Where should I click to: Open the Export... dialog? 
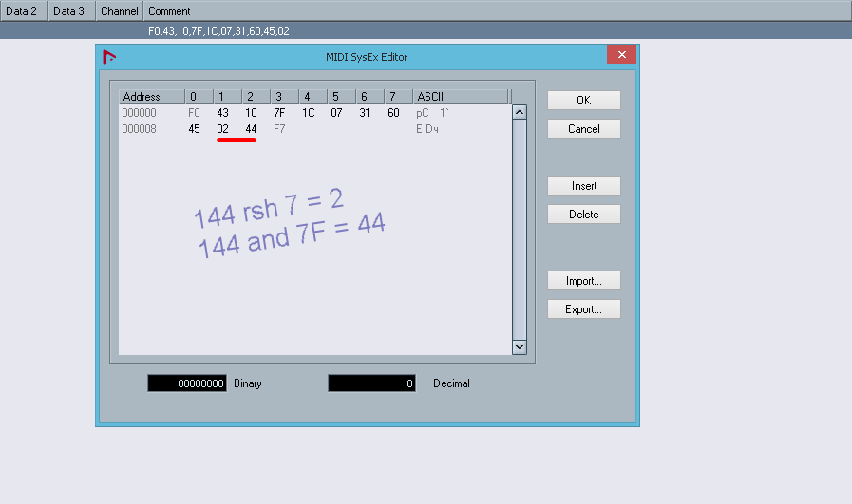click(583, 309)
